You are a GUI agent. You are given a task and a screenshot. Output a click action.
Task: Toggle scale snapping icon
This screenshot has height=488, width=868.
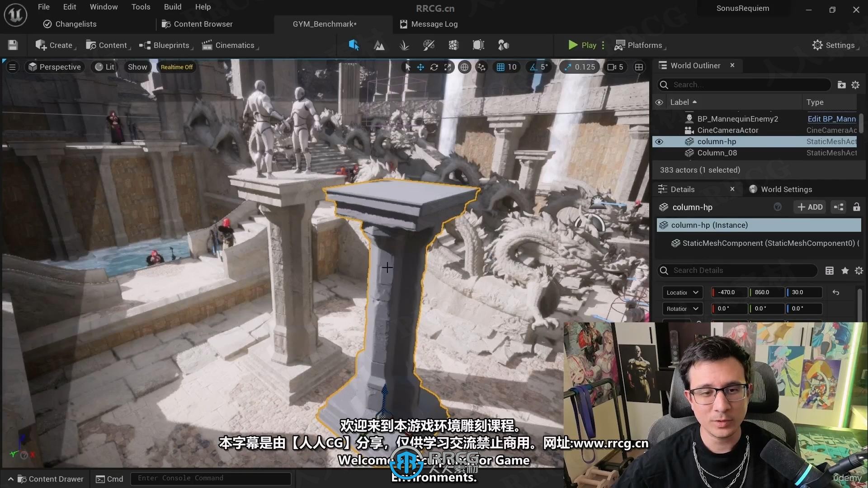click(x=568, y=67)
